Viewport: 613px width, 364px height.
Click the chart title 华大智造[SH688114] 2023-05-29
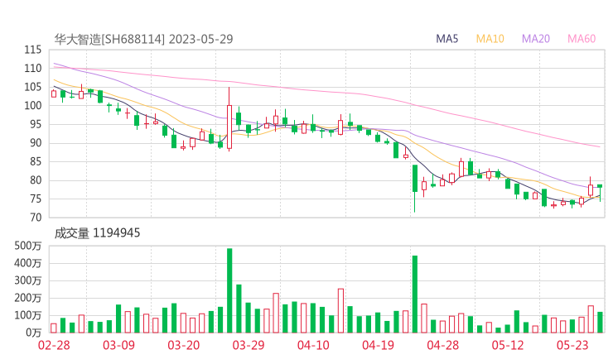pos(143,39)
